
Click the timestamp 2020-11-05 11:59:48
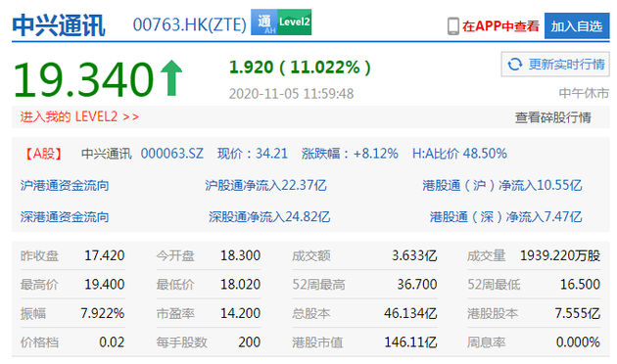pyautogui.click(x=291, y=94)
